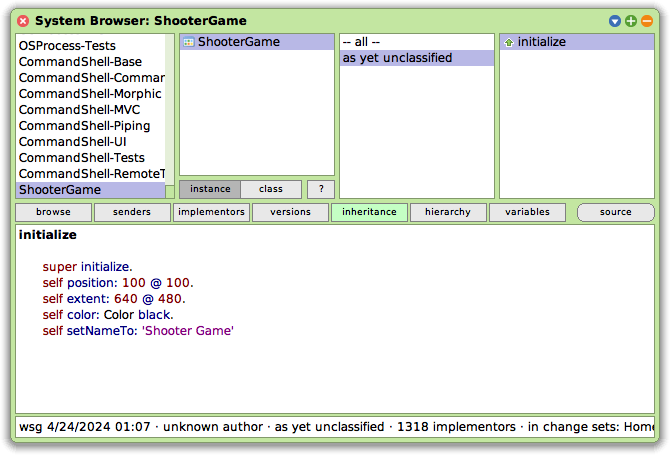This screenshot has width=670, height=455.
Task: Switch to instance side
Action: 210,189
